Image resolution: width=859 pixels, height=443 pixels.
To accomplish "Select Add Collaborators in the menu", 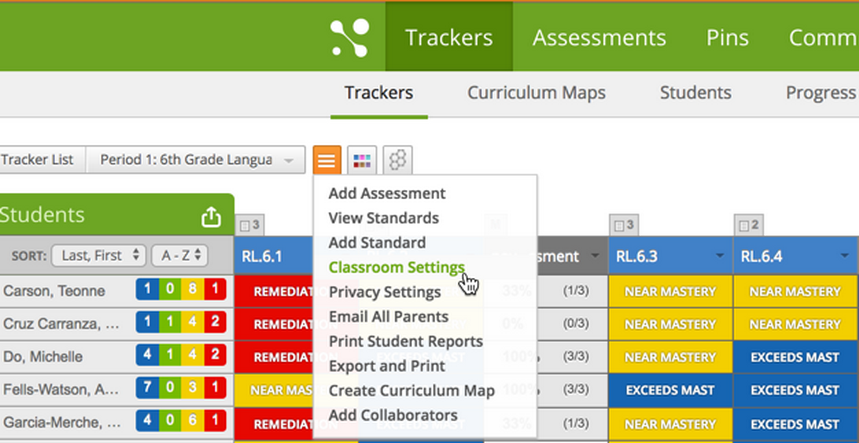I will pyautogui.click(x=393, y=415).
